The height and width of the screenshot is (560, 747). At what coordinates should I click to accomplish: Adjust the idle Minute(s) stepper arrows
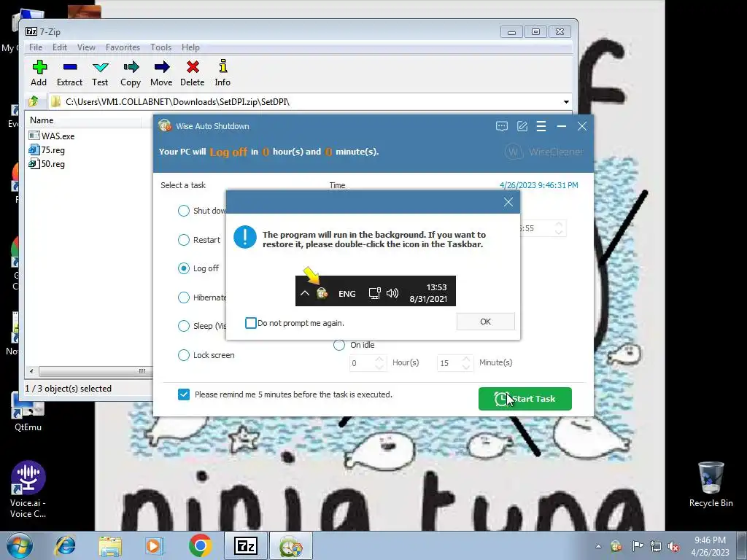[466, 363]
